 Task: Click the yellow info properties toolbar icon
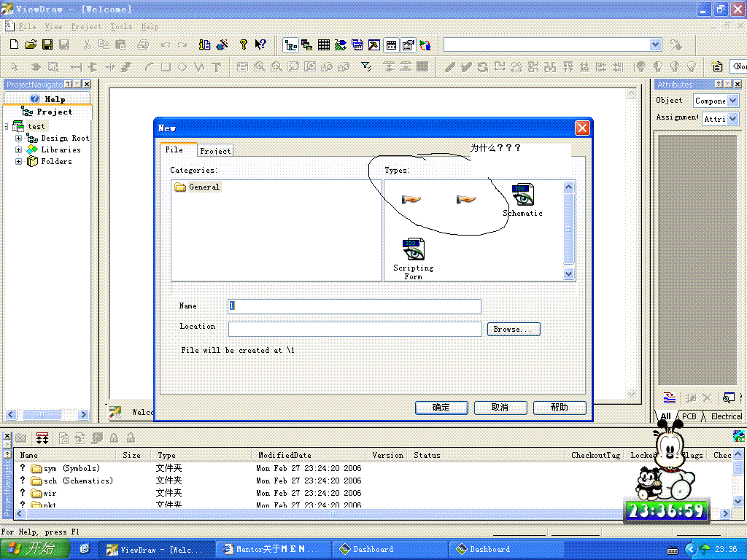pos(205,44)
